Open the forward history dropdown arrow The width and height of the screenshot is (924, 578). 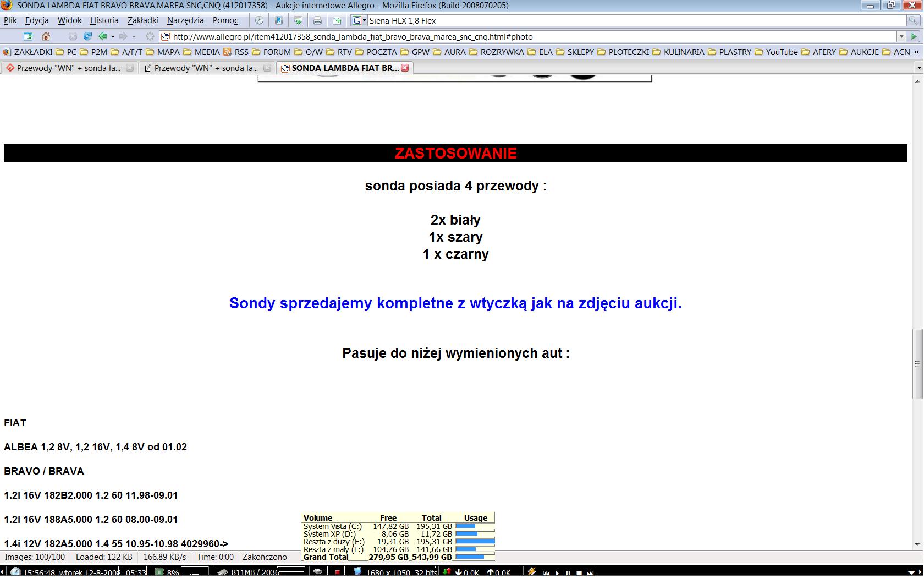134,37
